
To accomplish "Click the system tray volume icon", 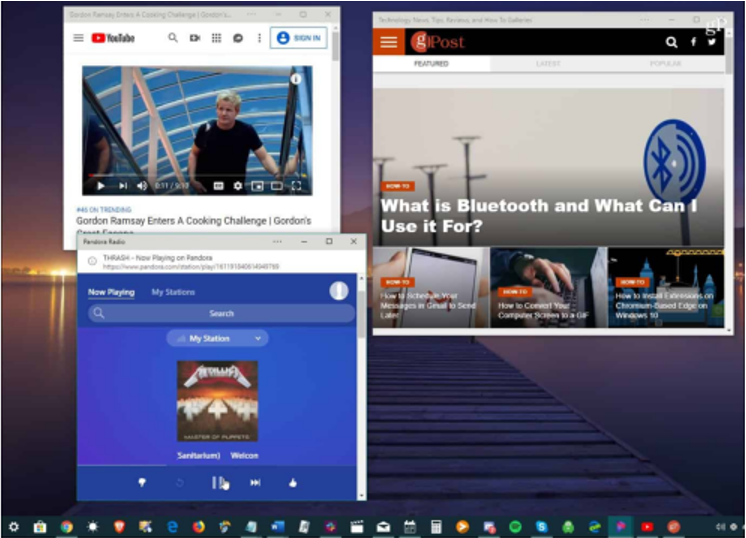I will coord(720,527).
